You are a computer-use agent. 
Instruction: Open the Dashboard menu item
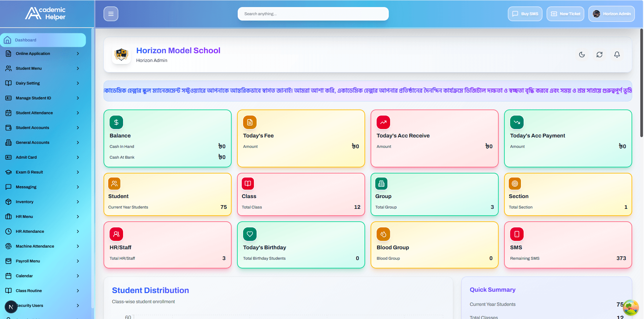pos(43,40)
